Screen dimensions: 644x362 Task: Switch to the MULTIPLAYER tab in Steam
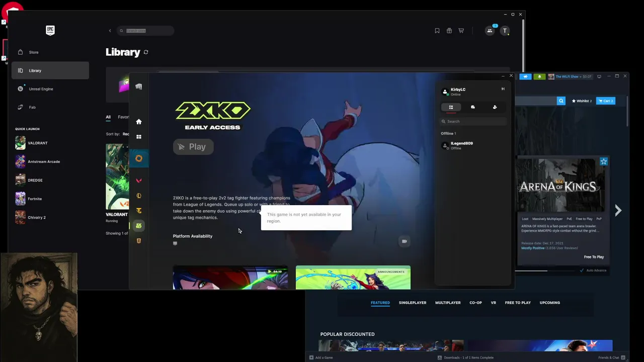coord(448,303)
